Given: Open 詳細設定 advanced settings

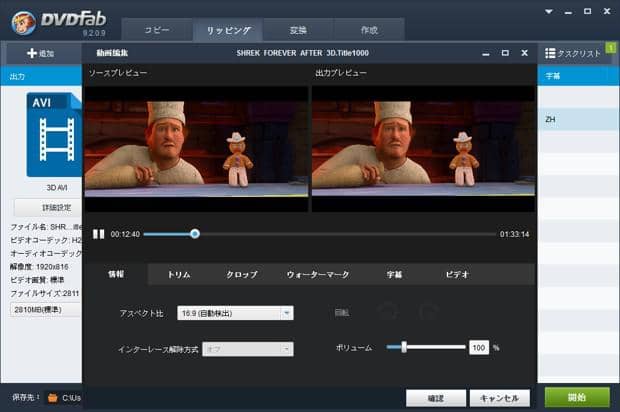Looking at the screenshot, I should 47,208.
